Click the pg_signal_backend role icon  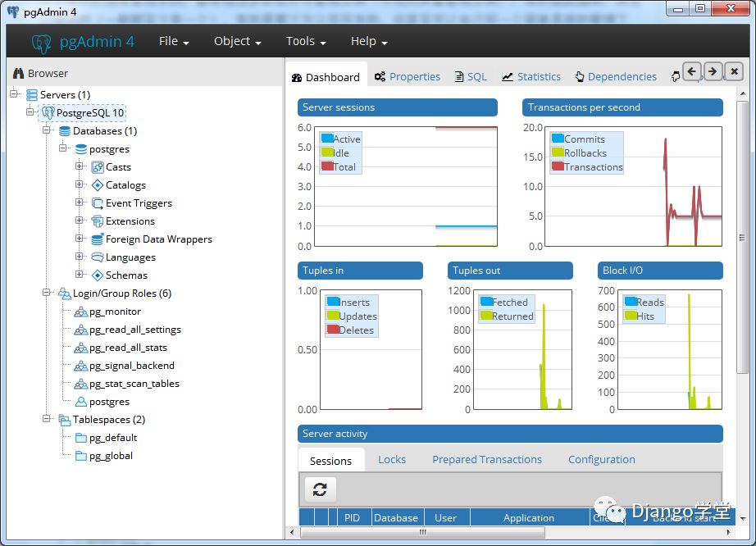(x=81, y=366)
